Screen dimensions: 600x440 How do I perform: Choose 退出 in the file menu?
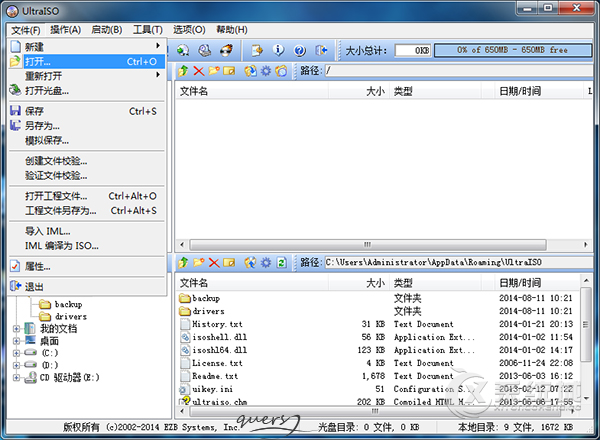87,287
